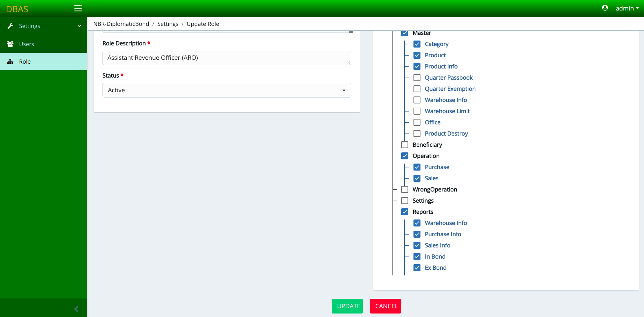This screenshot has height=317, width=644.
Task: Check the Warehouse Limit checkbox
Action: [x=417, y=111]
